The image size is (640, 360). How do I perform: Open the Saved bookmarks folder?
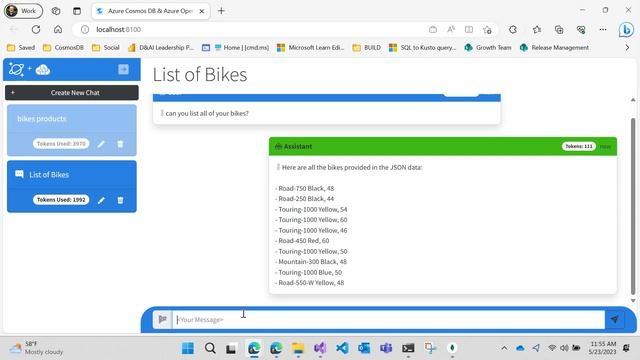(x=21, y=48)
